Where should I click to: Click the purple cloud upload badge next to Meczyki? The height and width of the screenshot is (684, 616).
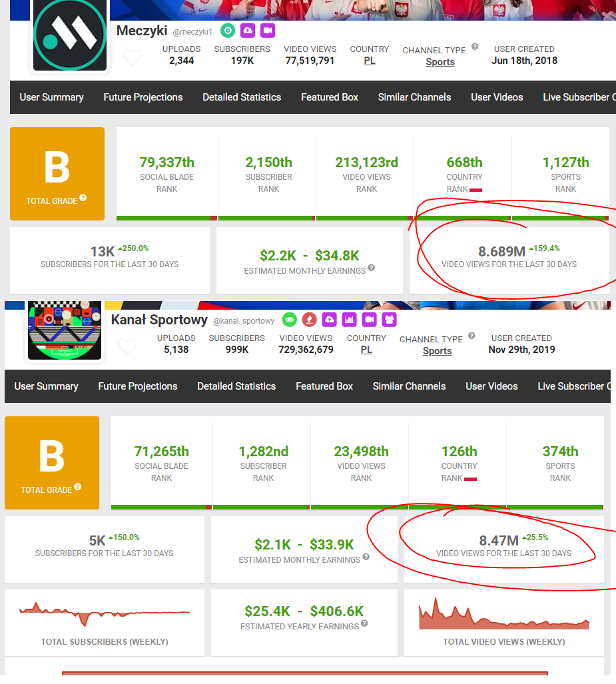tap(248, 31)
